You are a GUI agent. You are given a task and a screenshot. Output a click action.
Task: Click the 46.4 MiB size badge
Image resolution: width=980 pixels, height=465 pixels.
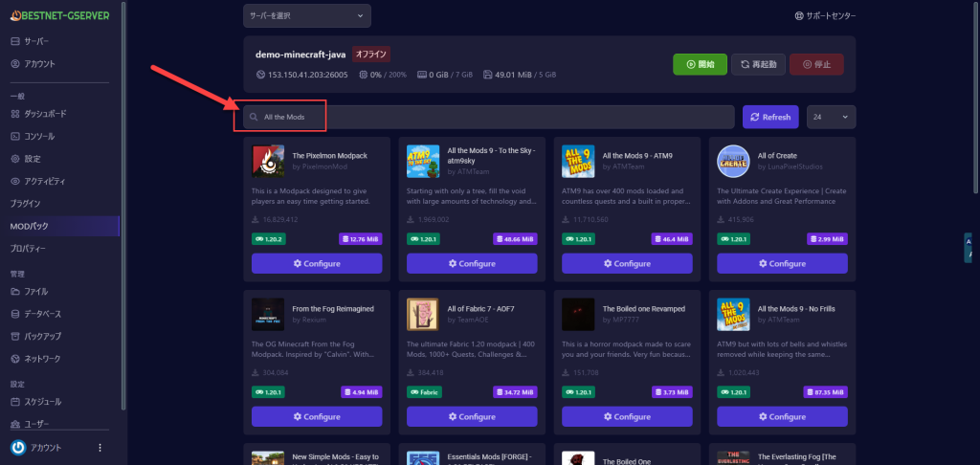[672, 239]
